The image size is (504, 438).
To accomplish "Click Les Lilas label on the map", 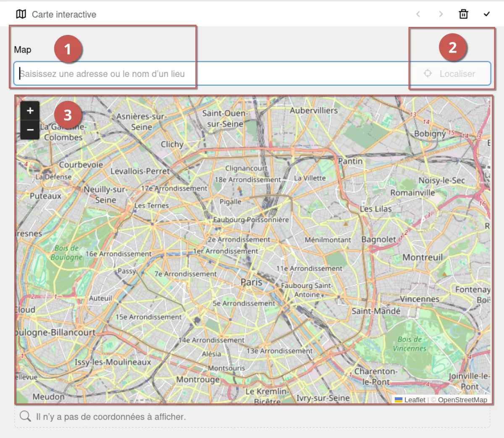I will [x=375, y=209].
